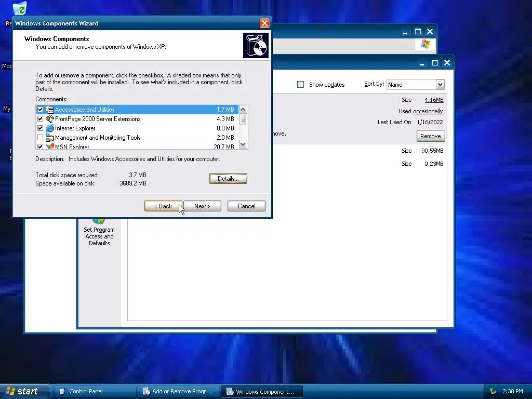
Task: Click the wizard software box and CD icon
Action: click(256, 46)
